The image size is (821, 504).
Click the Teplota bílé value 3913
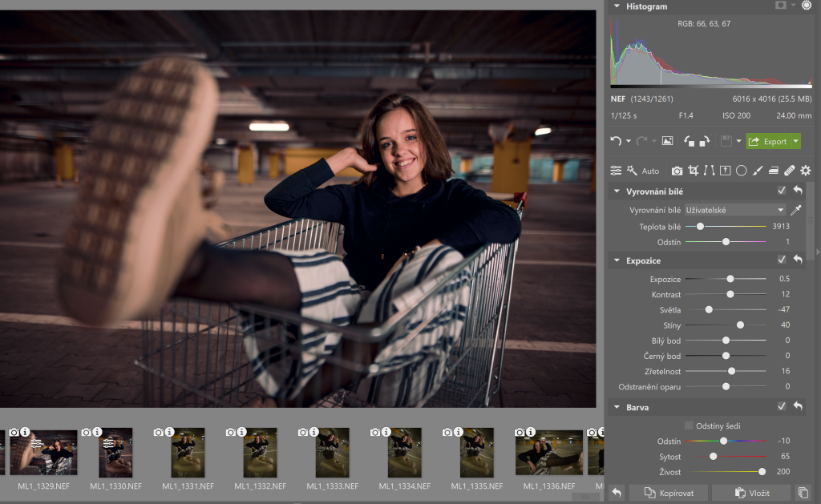(x=781, y=226)
